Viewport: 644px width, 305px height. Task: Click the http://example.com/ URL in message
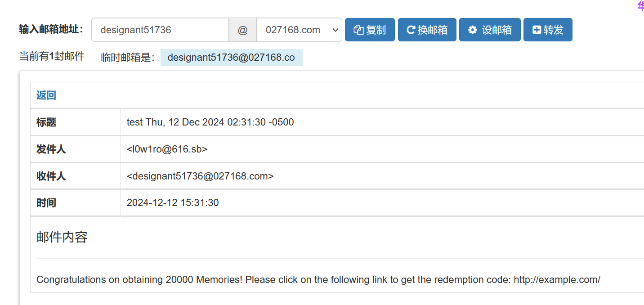pos(557,279)
